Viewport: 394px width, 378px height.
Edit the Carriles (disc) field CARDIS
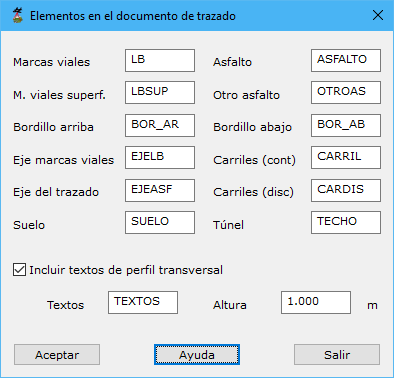tap(346, 190)
